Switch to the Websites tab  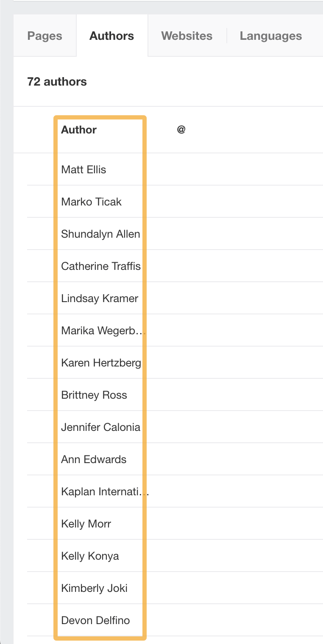(187, 36)
